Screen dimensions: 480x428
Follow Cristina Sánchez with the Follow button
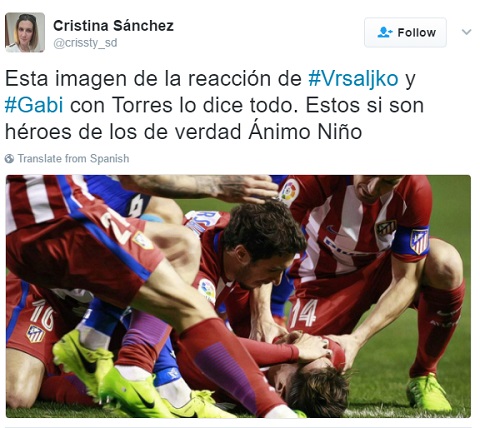tap(405, 32)
